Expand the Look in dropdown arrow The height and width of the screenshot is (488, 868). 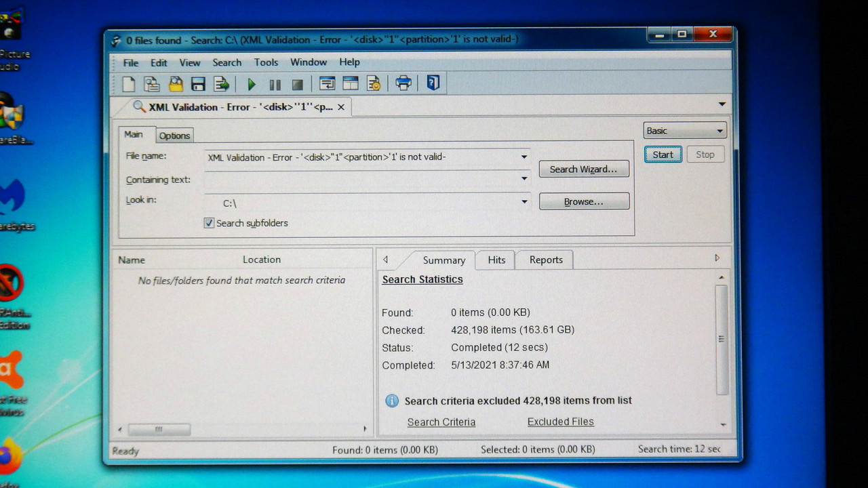pyautogui.click(x=524, y=202)
